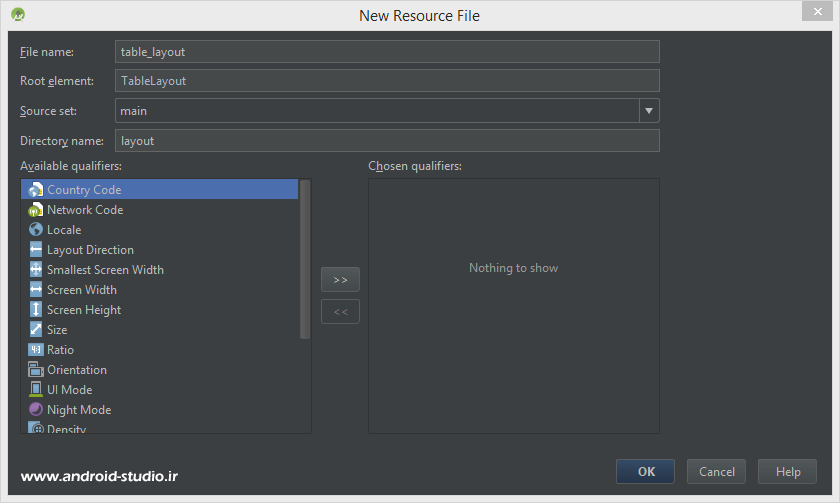The height and width of the screenshot is (503, 840).
Task: Click the Locale globe icon
Action: (x=35, y=229)
